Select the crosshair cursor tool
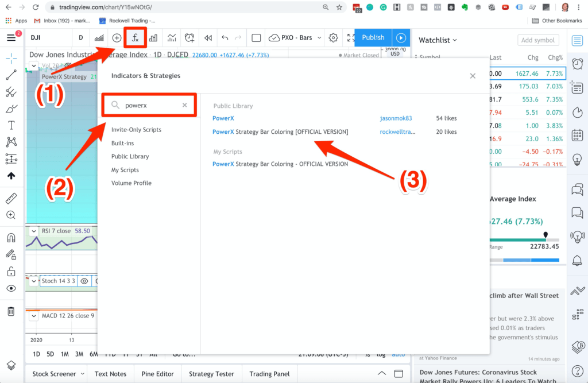The image size is (588, 383). [x=11, y=58]
